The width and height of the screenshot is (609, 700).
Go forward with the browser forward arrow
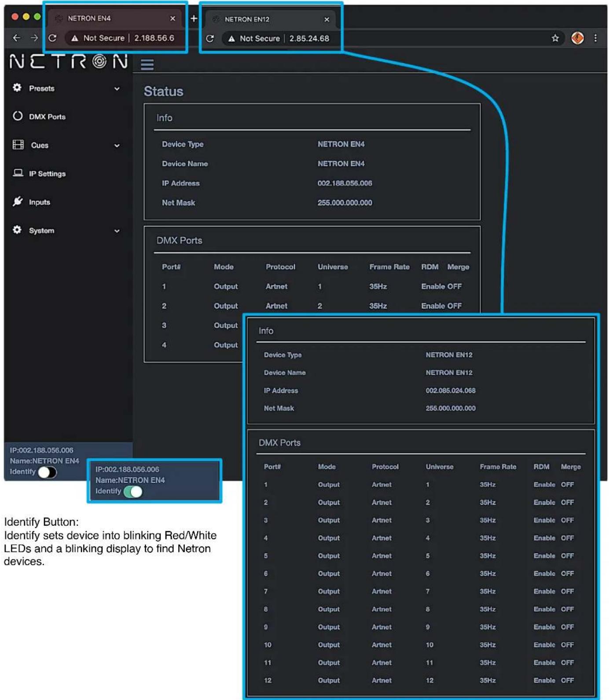pos(34,38)
